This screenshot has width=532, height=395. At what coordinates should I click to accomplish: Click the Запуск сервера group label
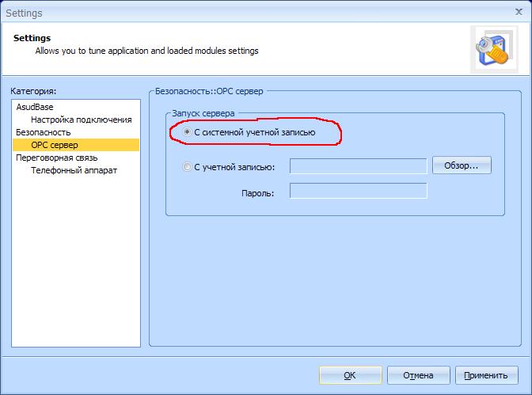pos(203,113)
